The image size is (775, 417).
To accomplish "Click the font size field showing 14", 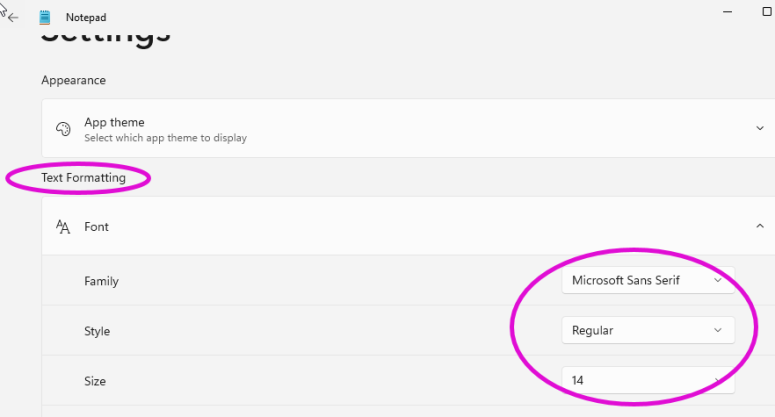I will [647, 381].
